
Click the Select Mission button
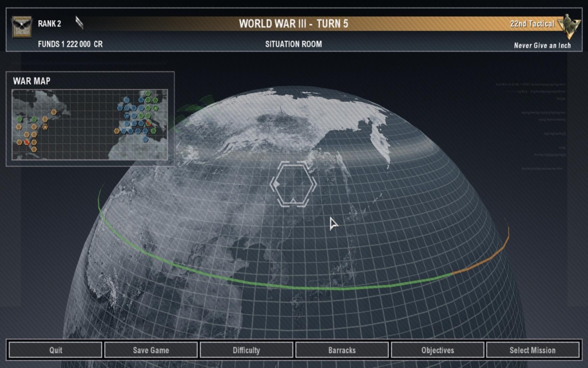click(533, 350)
